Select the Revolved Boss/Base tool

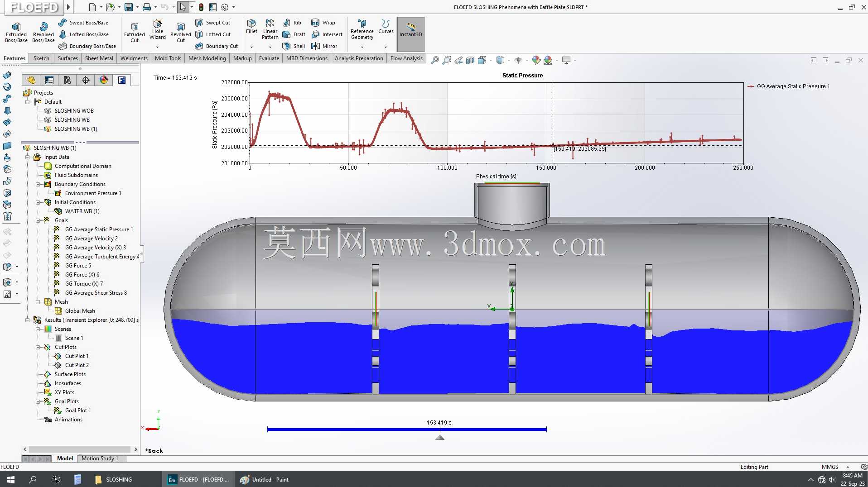43,32
